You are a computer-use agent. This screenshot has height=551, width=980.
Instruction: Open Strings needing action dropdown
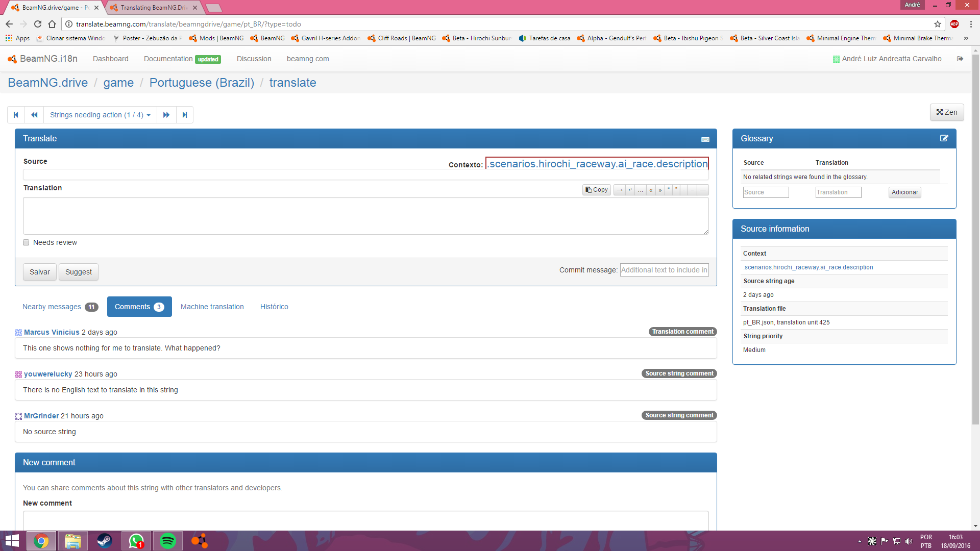[100, 115]
